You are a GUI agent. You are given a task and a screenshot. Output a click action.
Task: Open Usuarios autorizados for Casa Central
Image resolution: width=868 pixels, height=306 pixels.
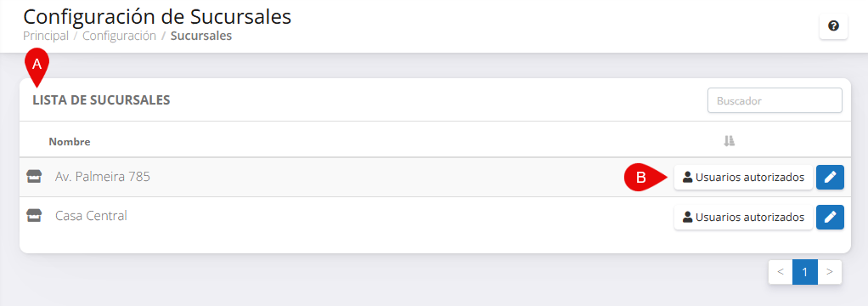pyautogui.click(x=743, y=218)
